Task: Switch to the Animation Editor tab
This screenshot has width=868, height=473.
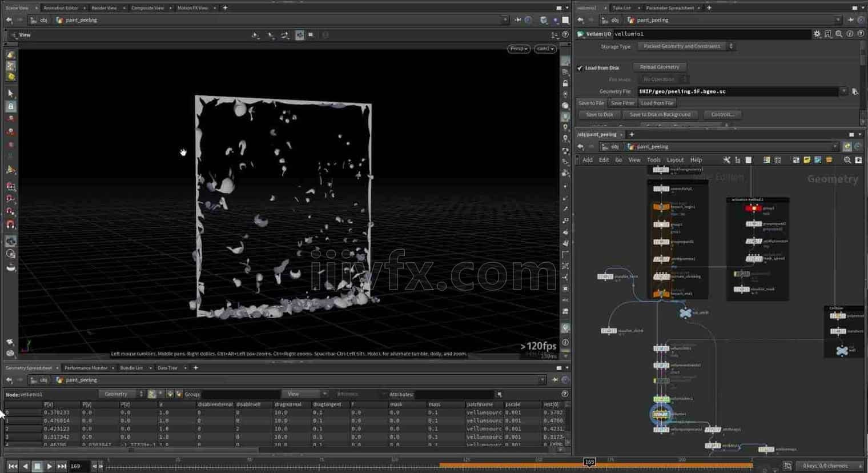Action: (61, 8)
